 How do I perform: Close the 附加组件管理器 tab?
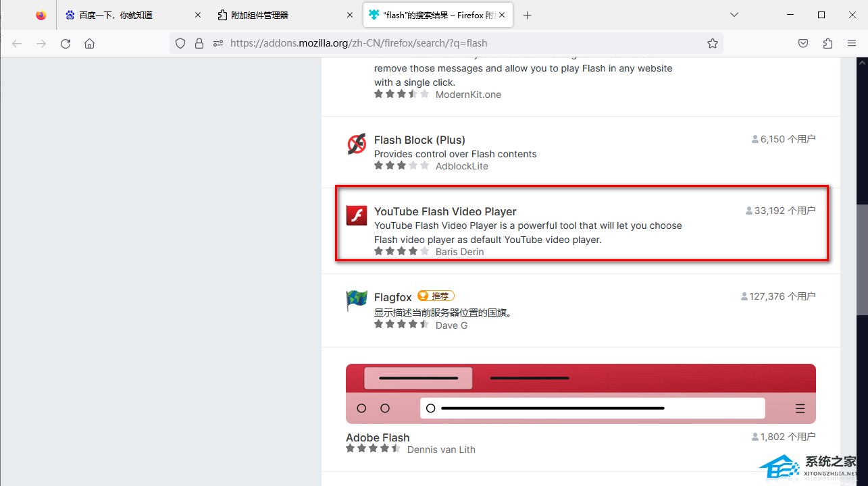[x=350, y=15]
